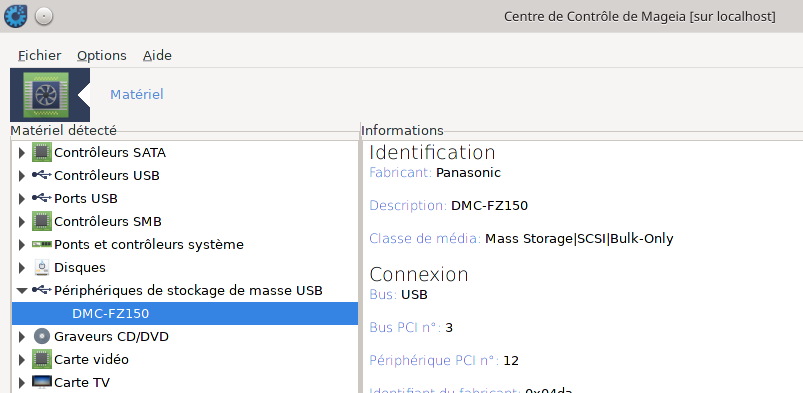This screenshot has width=803, height=393.
Task: Click the Fabricant: field label
Action: coord(401,173)
